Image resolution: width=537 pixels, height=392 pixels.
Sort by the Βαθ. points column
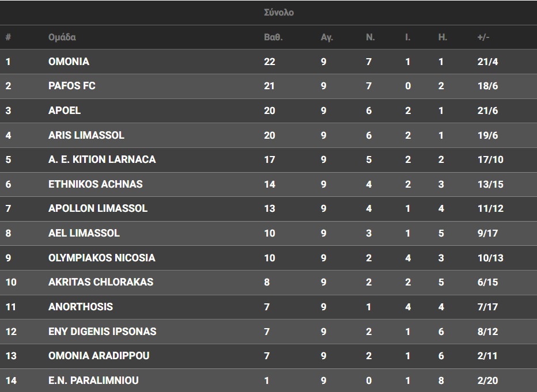pyautogui.click(x=273, y=37)
